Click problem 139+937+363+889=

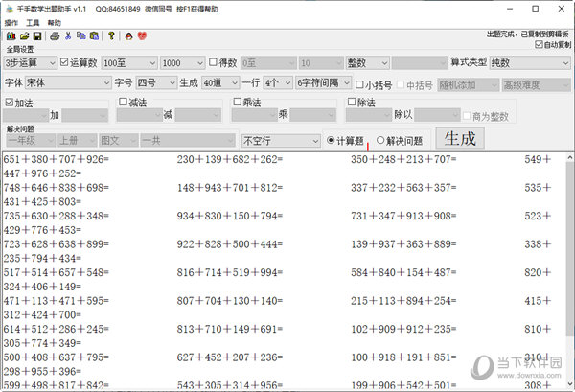click(x=403, y=244)
